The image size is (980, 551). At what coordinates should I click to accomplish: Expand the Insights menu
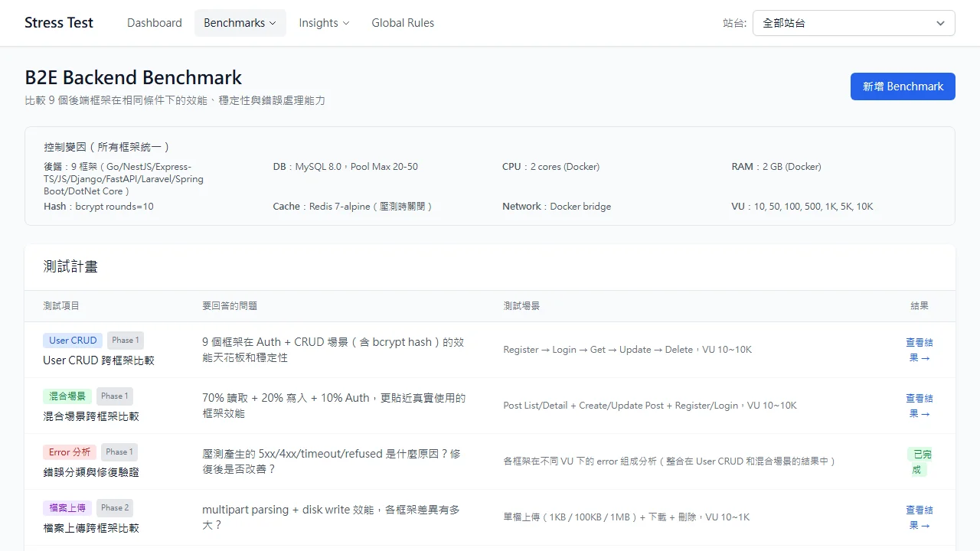(x=324, y=23)
